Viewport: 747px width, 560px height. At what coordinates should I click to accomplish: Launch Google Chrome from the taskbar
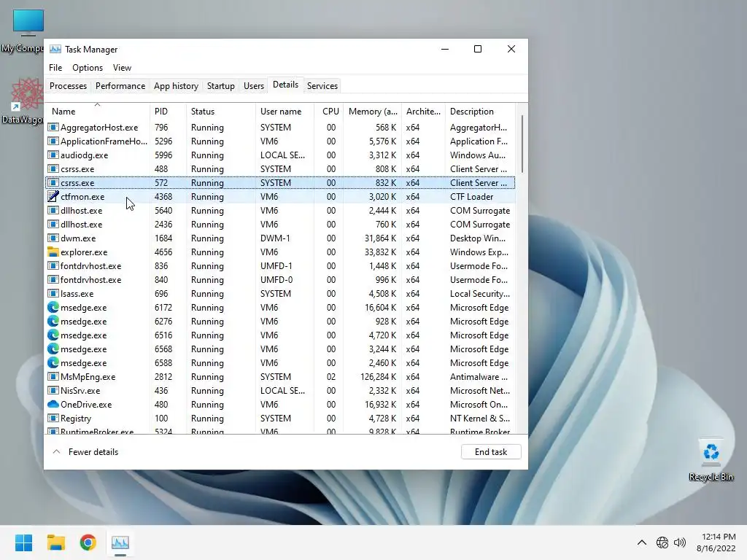coord(88,542)
